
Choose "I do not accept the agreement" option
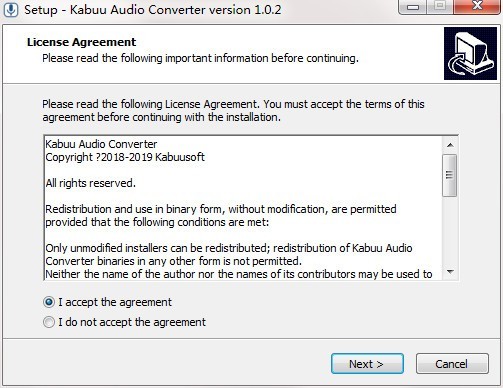point(49,322)
